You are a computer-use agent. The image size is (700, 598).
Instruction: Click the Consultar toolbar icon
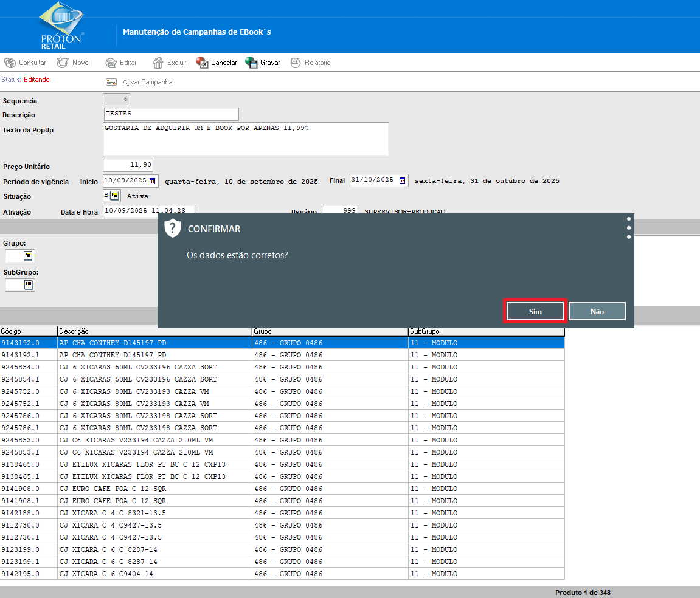tap(10, 63)
